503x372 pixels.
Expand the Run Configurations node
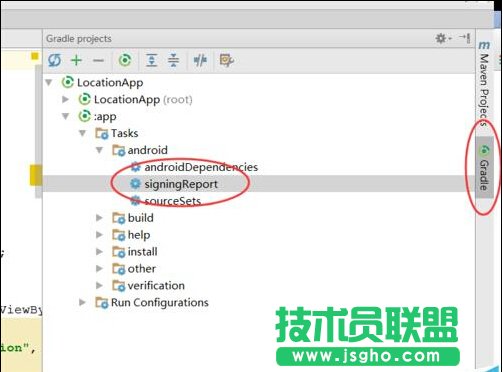[x=82, y=302]
